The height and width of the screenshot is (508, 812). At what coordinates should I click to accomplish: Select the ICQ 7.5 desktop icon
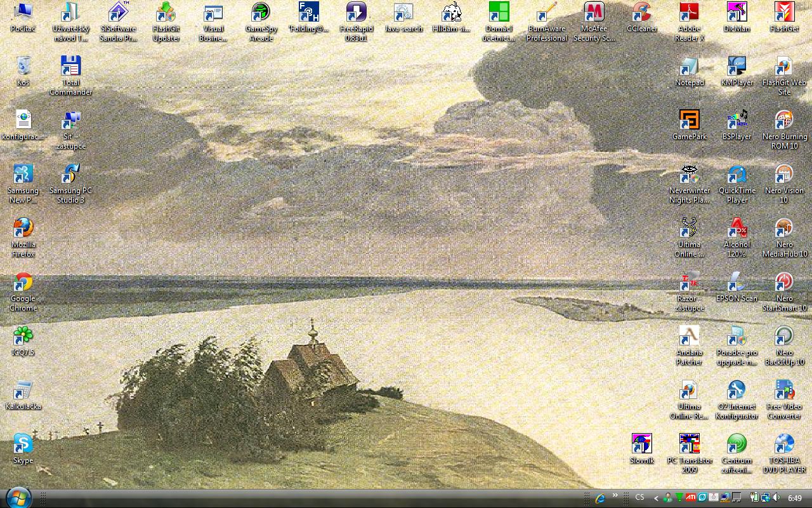23,336
